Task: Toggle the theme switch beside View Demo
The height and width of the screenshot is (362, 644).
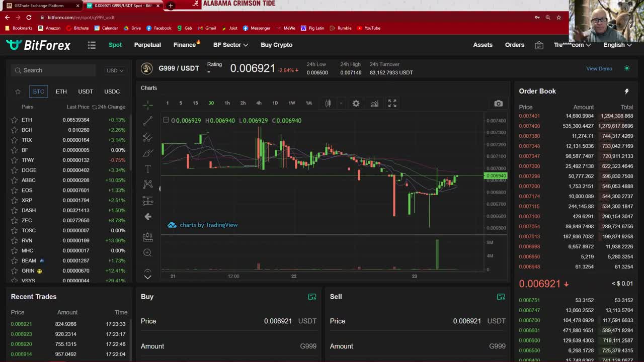Action: (x=626, y=68)
